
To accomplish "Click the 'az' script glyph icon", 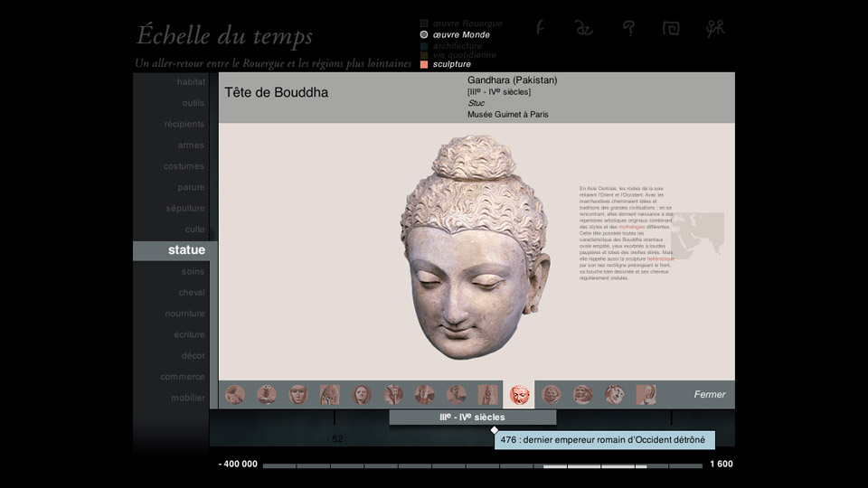I will click(x=583, y=28).
